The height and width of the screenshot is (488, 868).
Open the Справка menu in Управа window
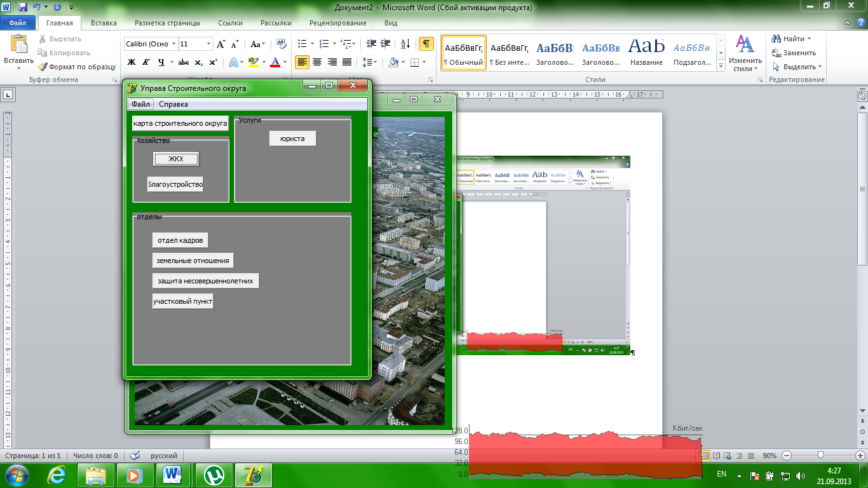click(173, 104)
